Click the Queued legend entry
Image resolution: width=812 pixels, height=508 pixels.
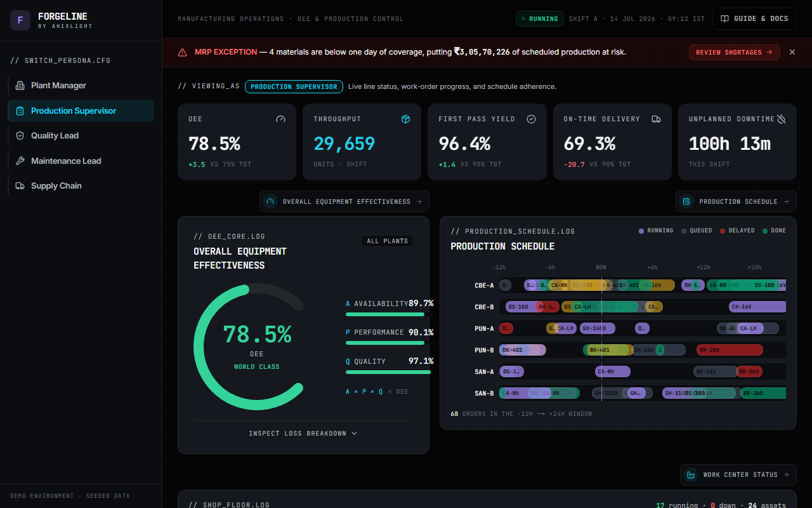click(697, 231)
